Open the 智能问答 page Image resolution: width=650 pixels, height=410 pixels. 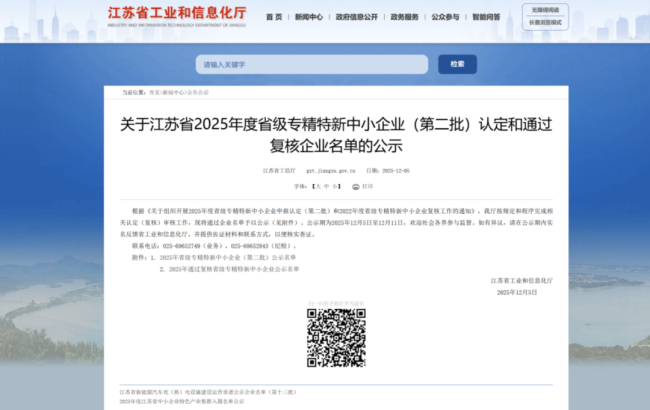tap(487, 18)
